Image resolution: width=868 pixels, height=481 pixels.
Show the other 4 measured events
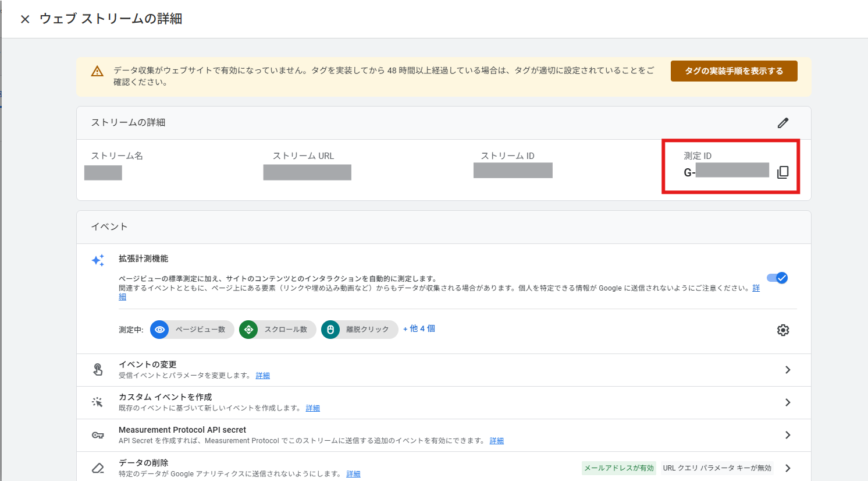pos(419,329)
